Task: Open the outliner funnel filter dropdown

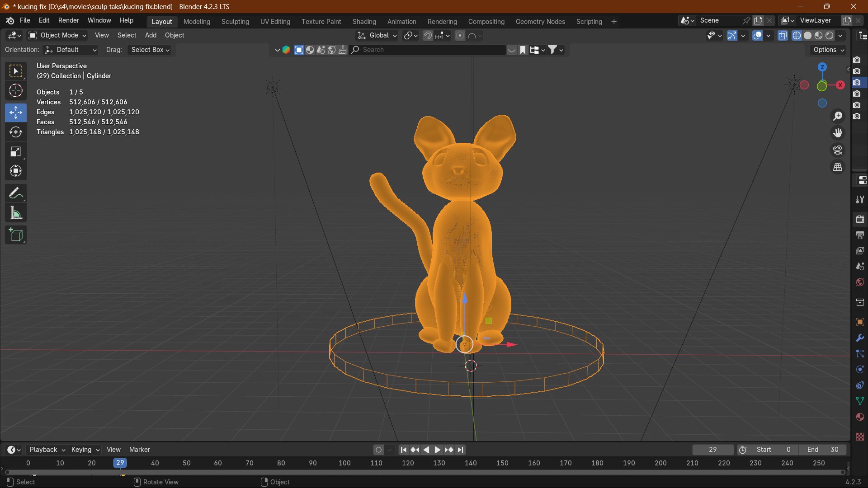Action: (x=556, y=50)
